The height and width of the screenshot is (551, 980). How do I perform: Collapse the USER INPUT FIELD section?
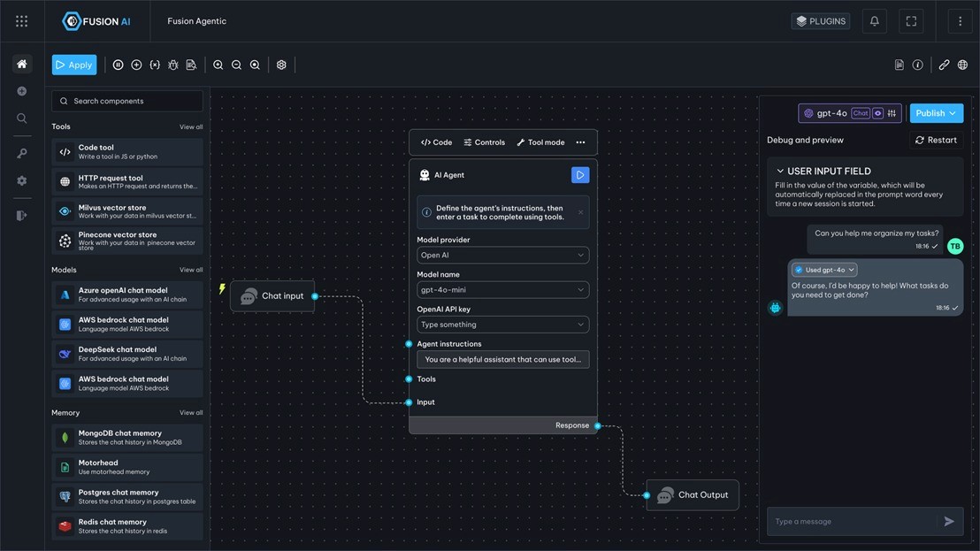[780, 172]
